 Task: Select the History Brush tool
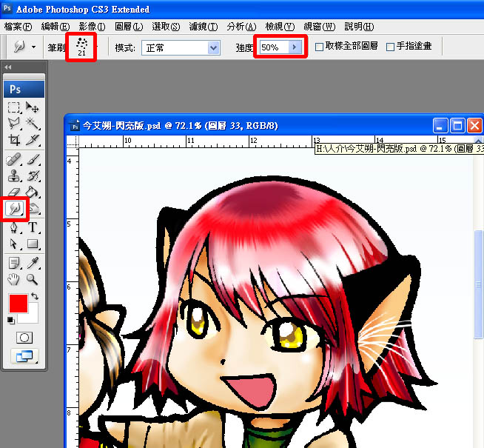click(x=33, y=176)
